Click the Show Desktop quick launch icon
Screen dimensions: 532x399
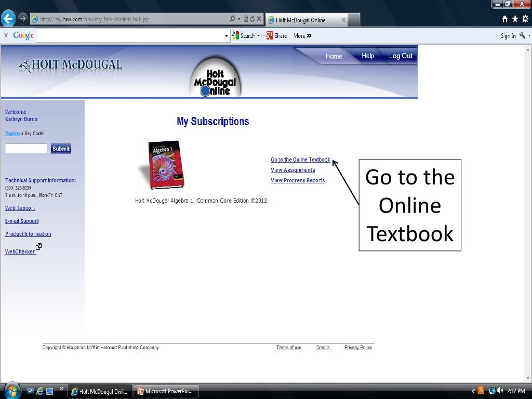(x=49, y=391)
